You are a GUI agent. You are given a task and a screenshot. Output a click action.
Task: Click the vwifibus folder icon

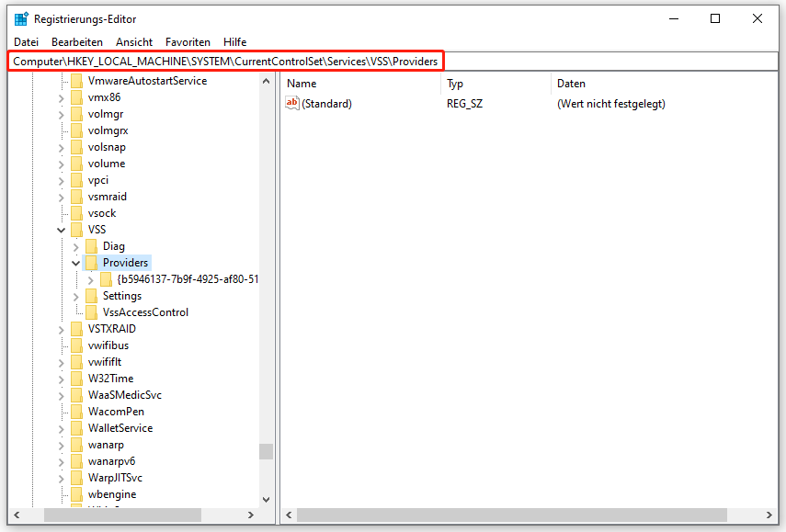[76, 345]
